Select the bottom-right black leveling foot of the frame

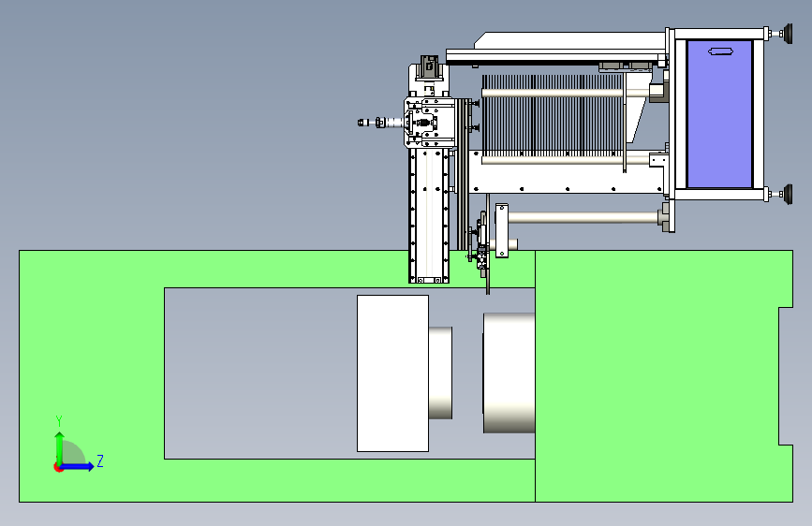788,194
